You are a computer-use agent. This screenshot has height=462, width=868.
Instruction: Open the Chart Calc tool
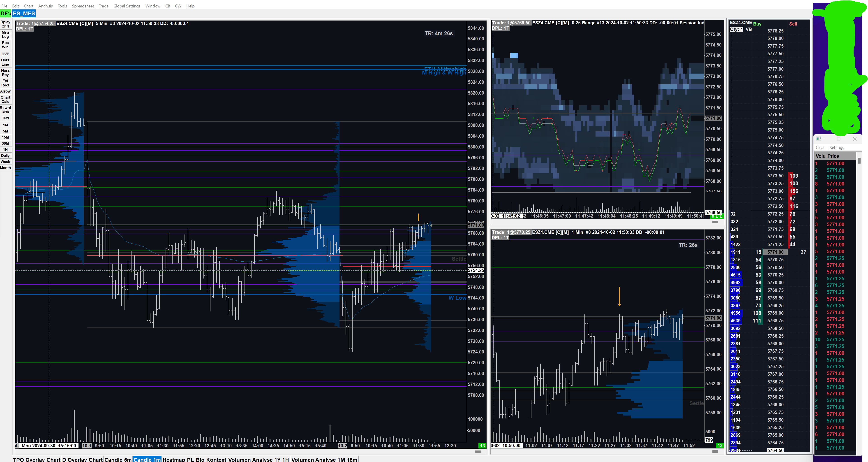[5, 100]
